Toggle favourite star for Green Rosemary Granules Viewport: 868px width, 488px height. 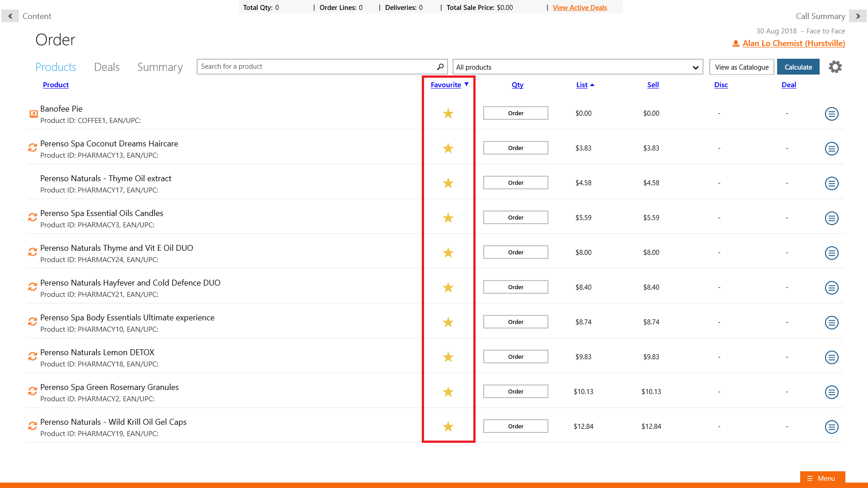pos(448,392)
